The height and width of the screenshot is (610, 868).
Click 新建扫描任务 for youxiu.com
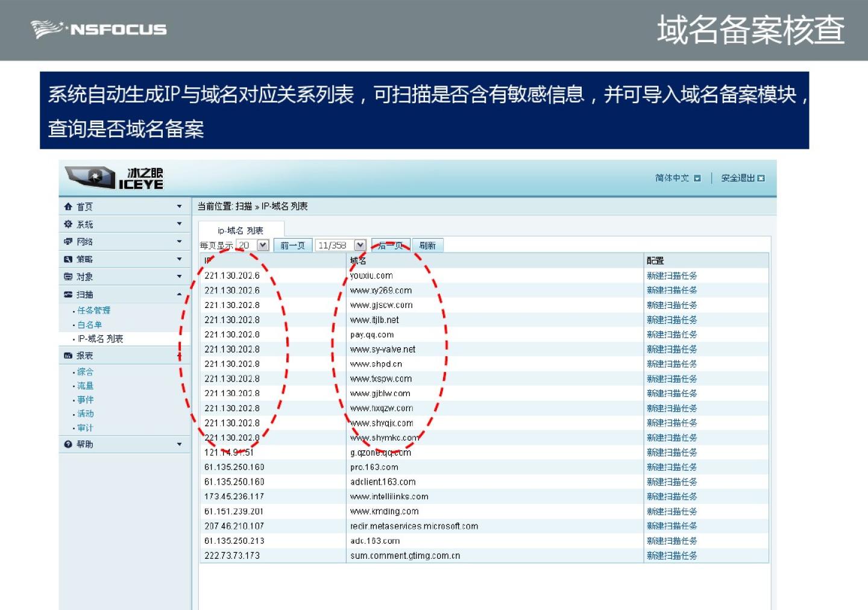coord(671,275)
